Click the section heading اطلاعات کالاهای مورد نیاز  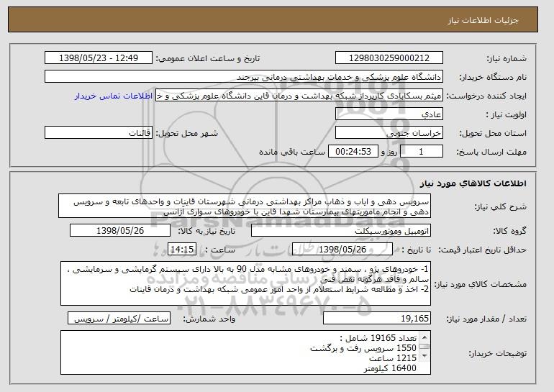(x=473, y=183)
